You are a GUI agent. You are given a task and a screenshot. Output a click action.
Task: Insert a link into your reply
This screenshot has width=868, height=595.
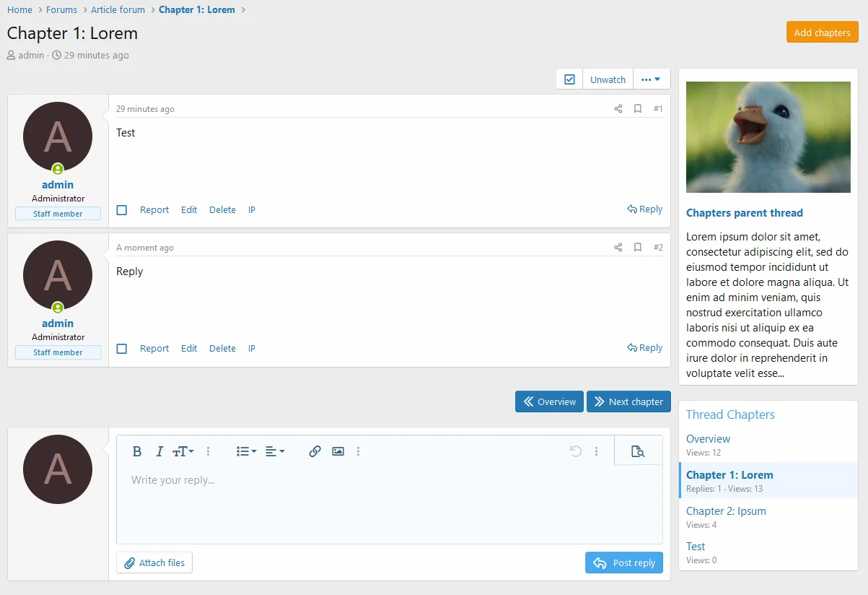pos(315,451)
